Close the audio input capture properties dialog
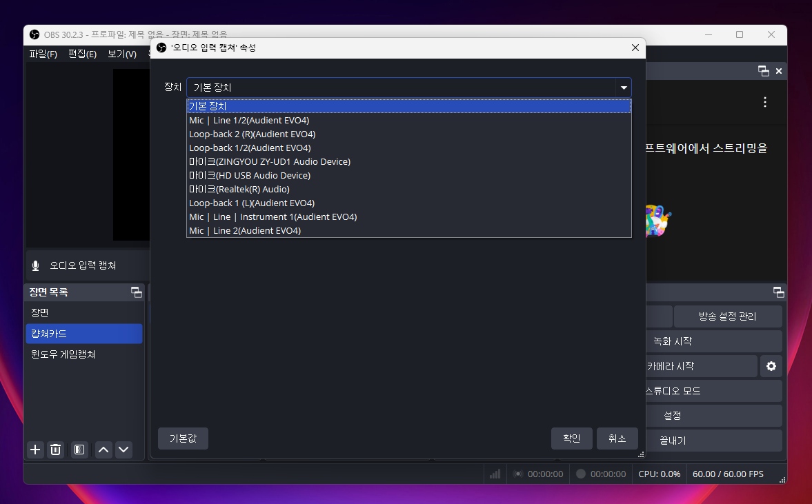The width and height of the screenshot is (812, 504). point(635,48)
